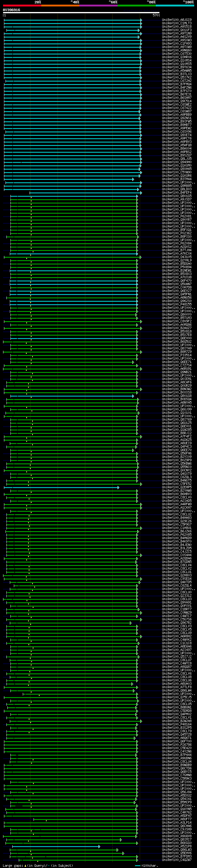Click the UniRef100_A8UFT7 label
Screen dimensions: 197x868
(177, 819)
